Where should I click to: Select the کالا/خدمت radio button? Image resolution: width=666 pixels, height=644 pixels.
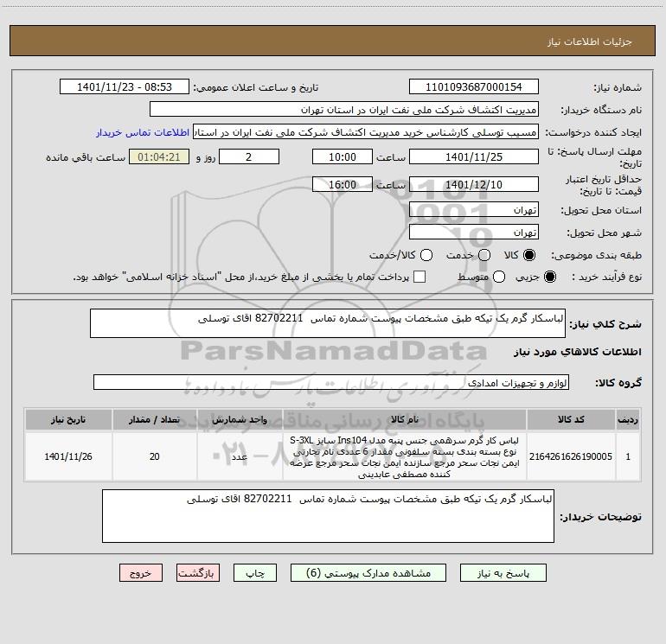426,255
